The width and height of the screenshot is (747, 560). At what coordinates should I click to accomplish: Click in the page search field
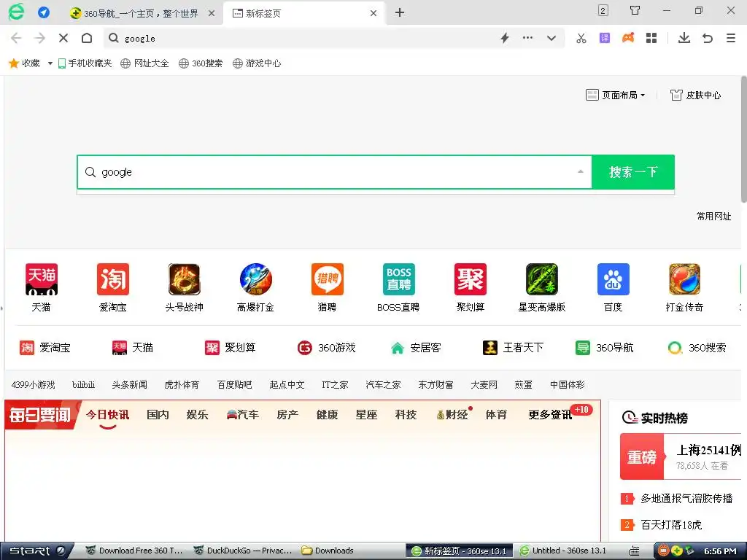333,172
